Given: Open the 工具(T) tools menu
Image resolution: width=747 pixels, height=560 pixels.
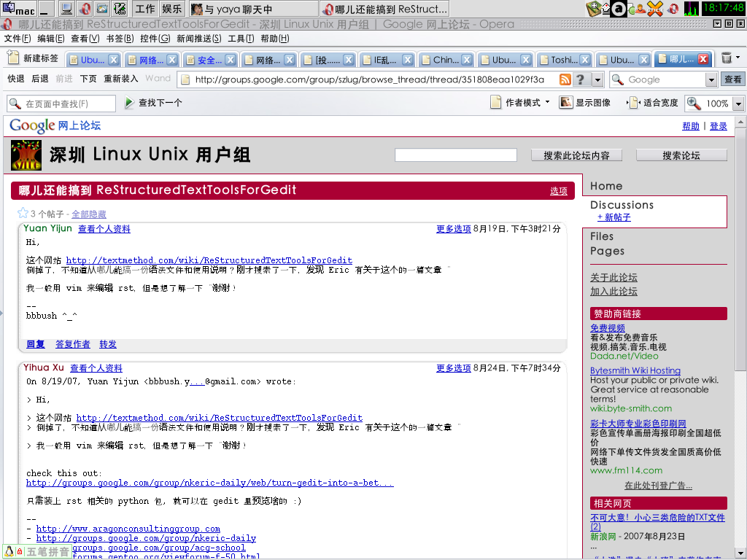Looking at the screenshot, I should [x=241, y=39].
